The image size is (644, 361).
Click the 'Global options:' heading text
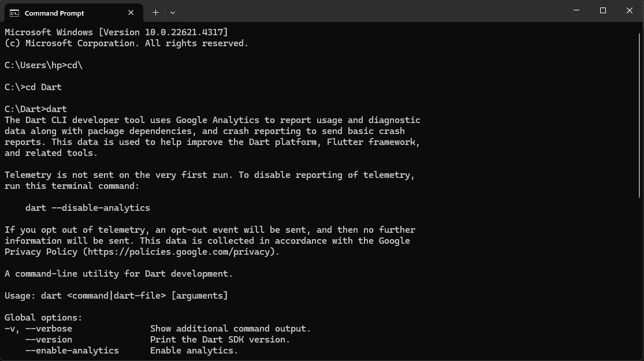point(43,318)
